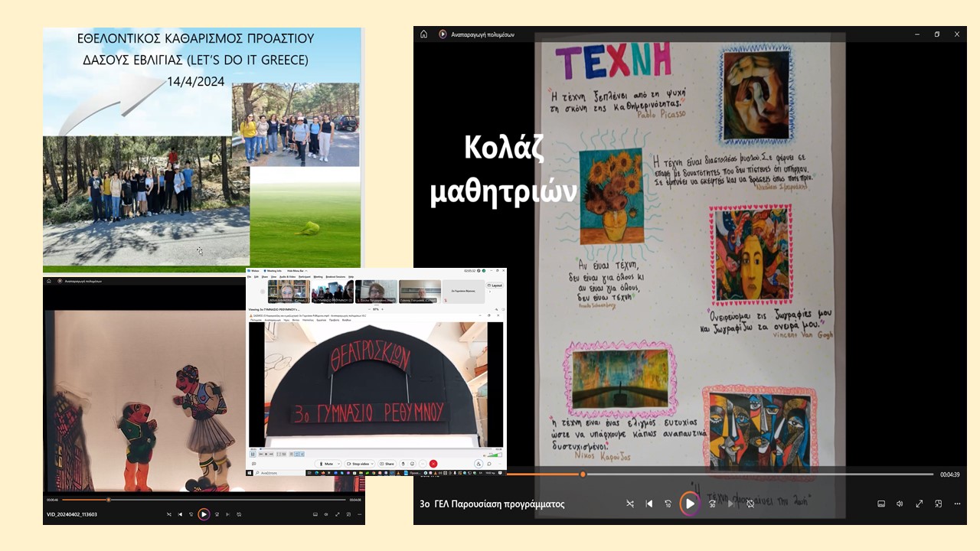This screenshot has width=980, height=551.
Task: Open the Layout dropdown in Webex
Action: 494,285
